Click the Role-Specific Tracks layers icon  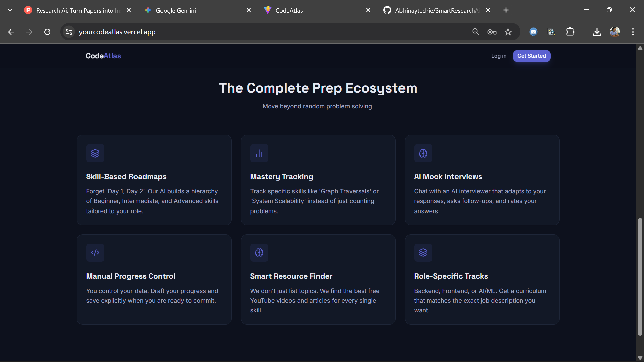tap(423, 252)
